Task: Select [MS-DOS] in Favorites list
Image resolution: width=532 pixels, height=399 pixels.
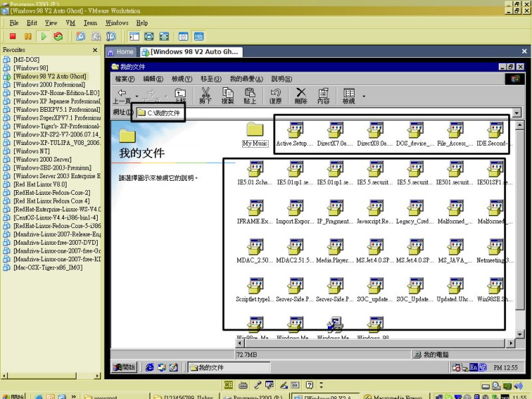Action: (x=27, y=60)
